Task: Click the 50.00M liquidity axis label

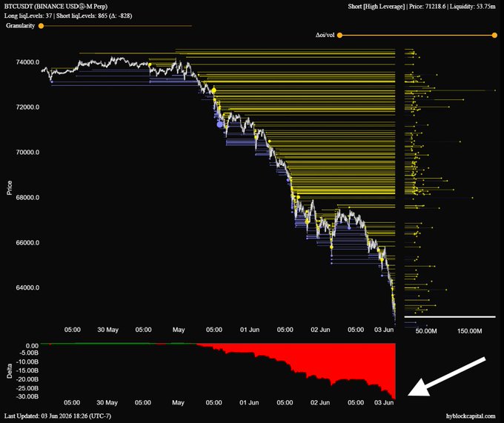Action: coord(426,331)
